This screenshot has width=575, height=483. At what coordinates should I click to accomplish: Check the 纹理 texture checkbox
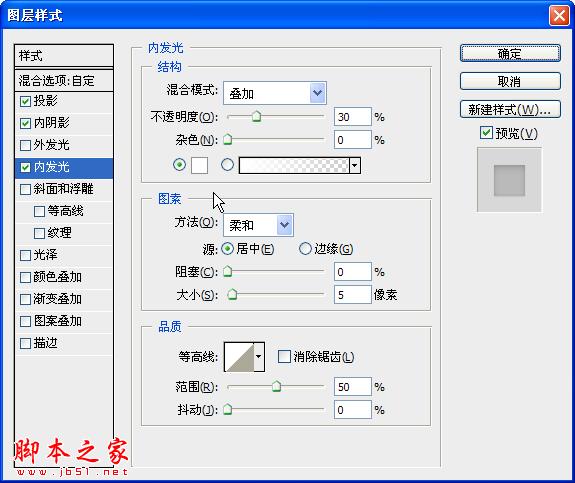(x=39, y=234)
